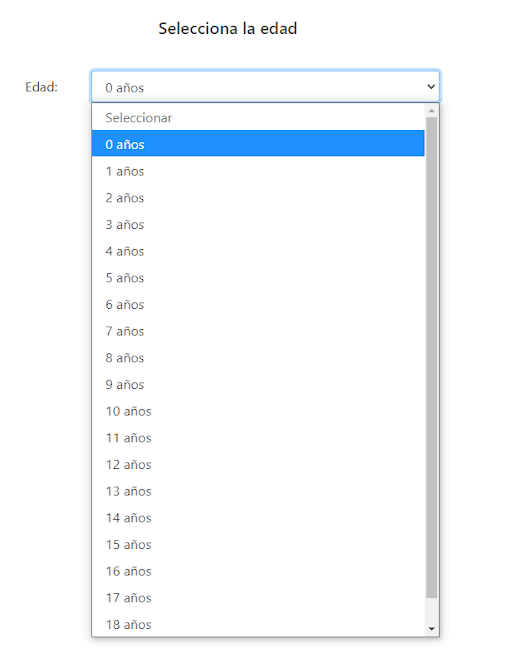Pick the "3 años" option
Image resolution: width=518 pixels, height=655 pixels.
[x=258, y=224]
